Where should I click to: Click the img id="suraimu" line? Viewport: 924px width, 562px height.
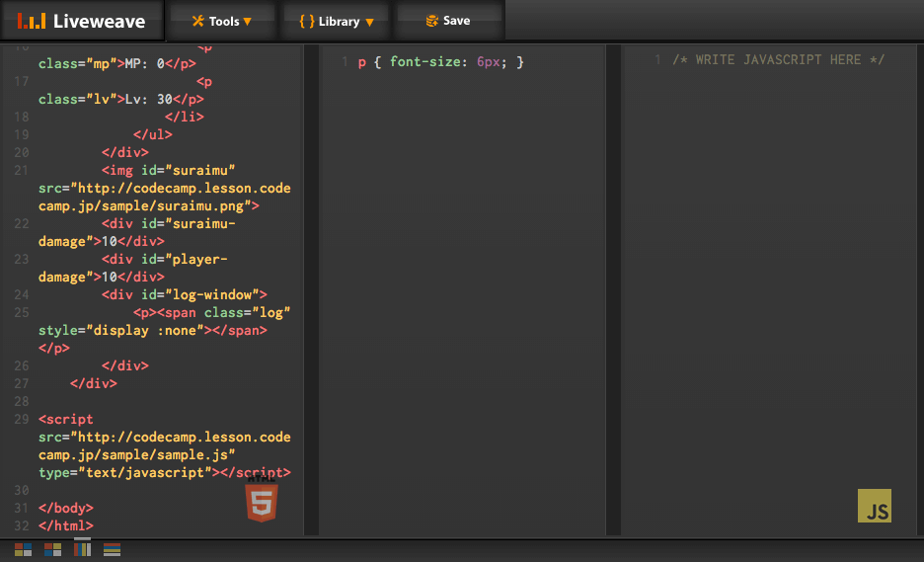click(x=168, y=171)
